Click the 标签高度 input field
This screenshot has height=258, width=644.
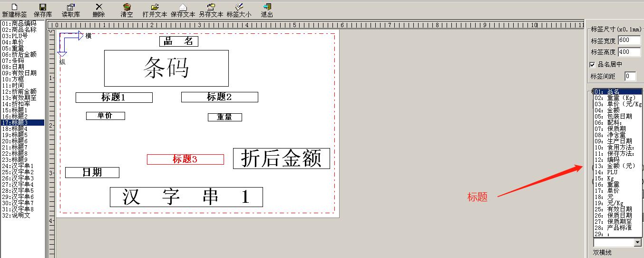[x=629, y=52]
